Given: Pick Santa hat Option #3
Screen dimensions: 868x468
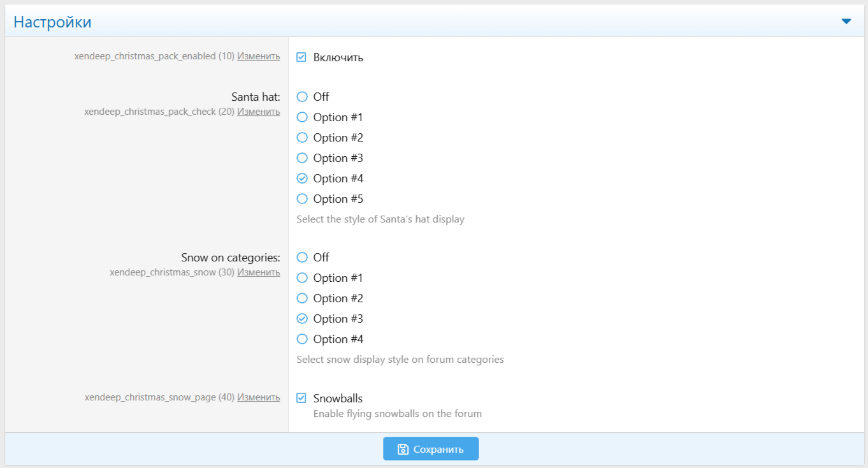Looking at the screenshot, I should click(302, 158).
